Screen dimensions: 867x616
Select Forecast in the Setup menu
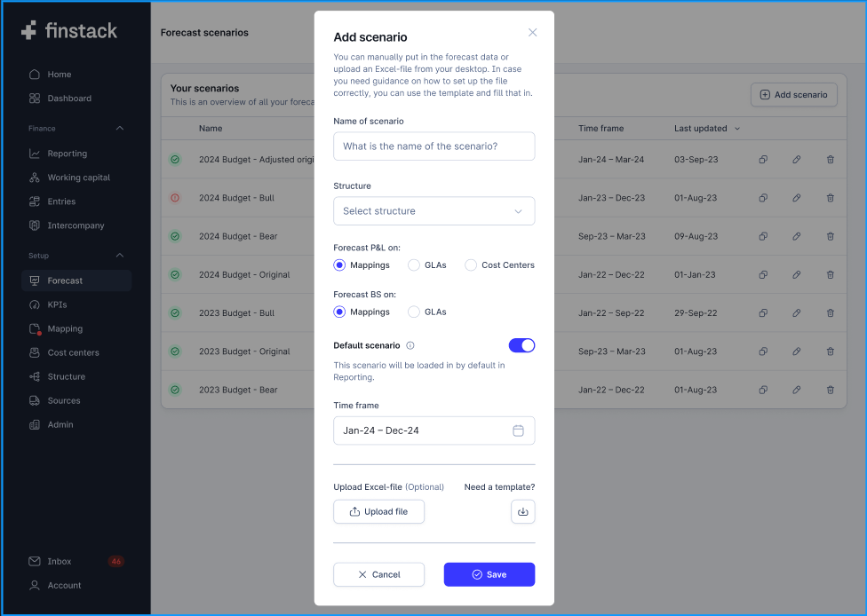click(76, 280)
